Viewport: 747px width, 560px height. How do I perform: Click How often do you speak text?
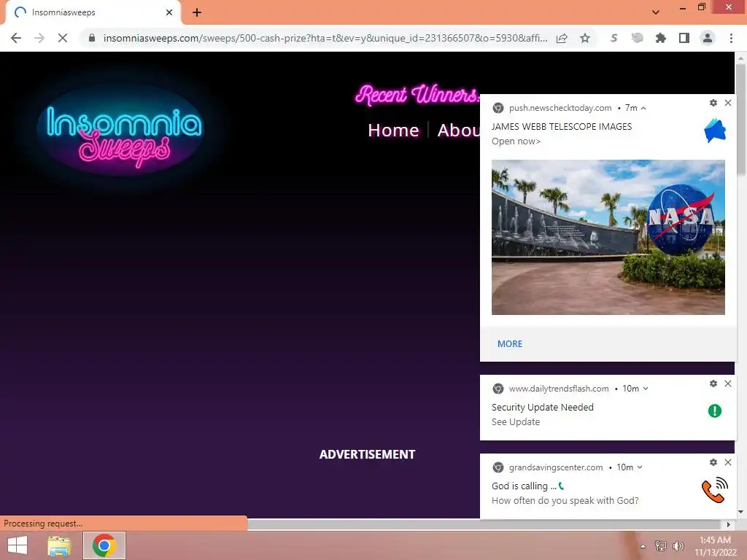pos(565,500)
